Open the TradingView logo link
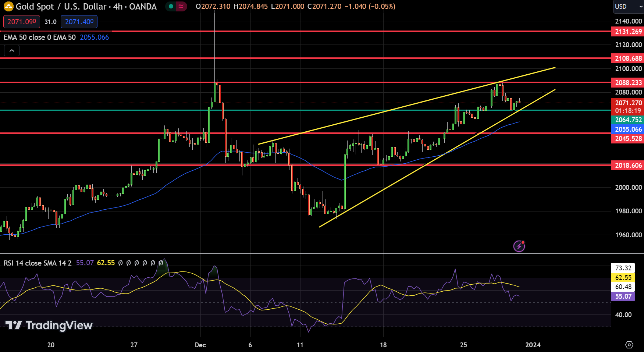Screen dimensions: 644x352 tap(49, 326)
